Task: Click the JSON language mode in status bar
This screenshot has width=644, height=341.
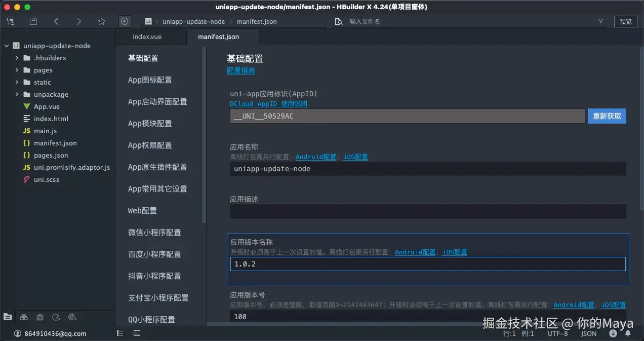Action: 589,333
